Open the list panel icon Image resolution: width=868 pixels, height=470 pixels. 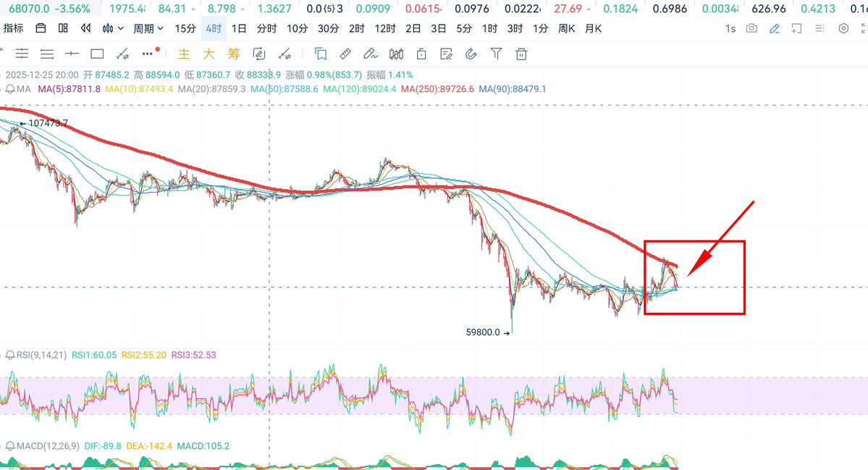[x=819, y=28]
